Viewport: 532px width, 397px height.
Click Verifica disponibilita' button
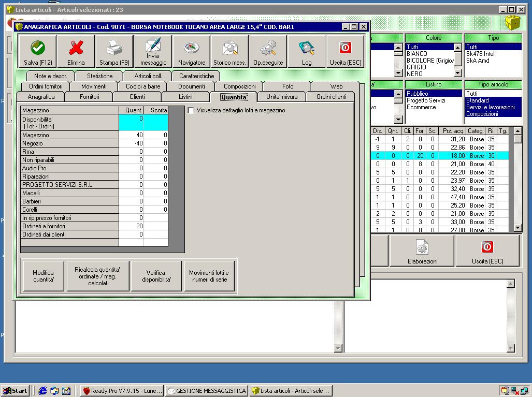[x=156, y=276]
